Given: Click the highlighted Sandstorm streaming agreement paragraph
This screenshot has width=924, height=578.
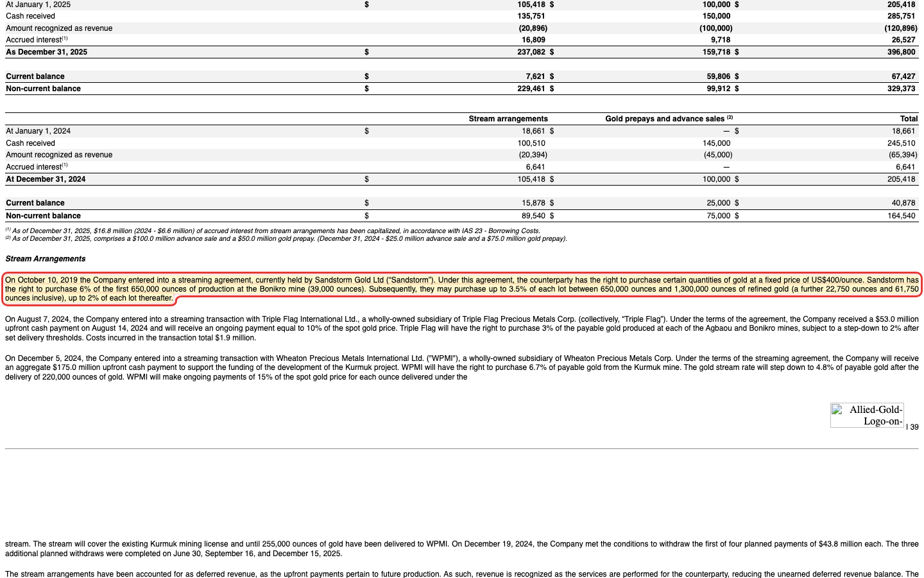Looking at the screenshot, I should pyautogui.click(x=462, y=289).
